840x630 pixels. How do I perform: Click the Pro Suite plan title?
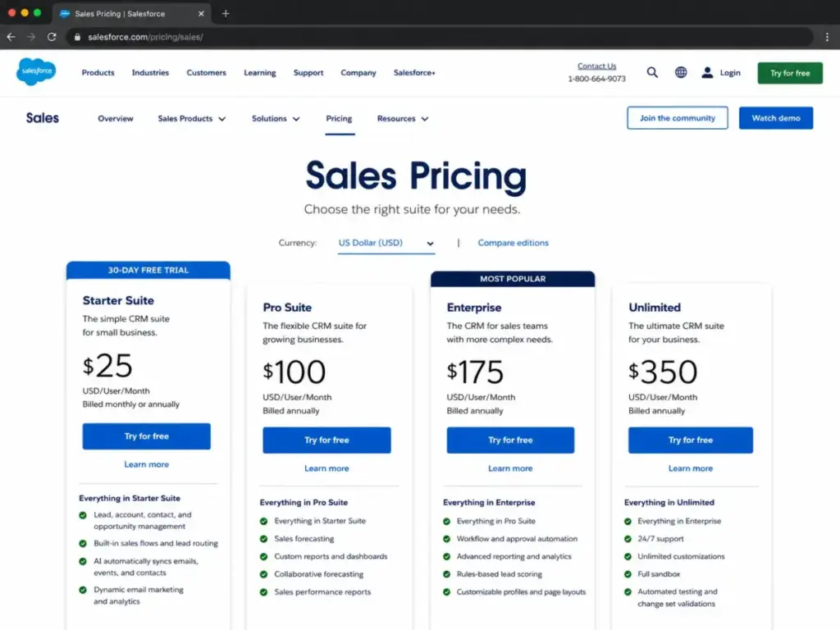click(287, 308)
